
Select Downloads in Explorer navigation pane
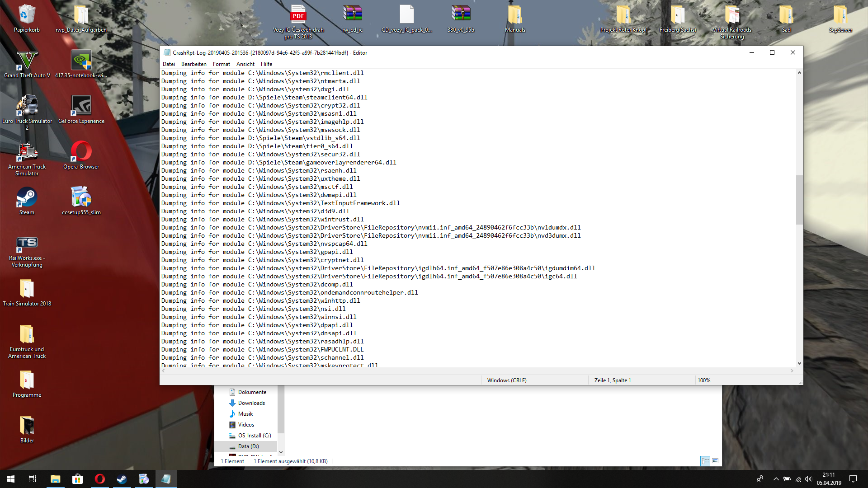(251, 403)
